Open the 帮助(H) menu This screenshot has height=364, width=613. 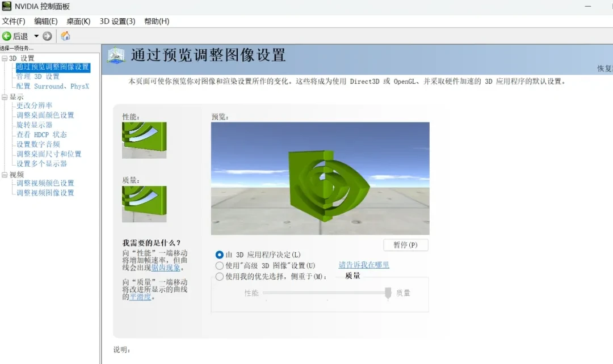coord(157,21)
